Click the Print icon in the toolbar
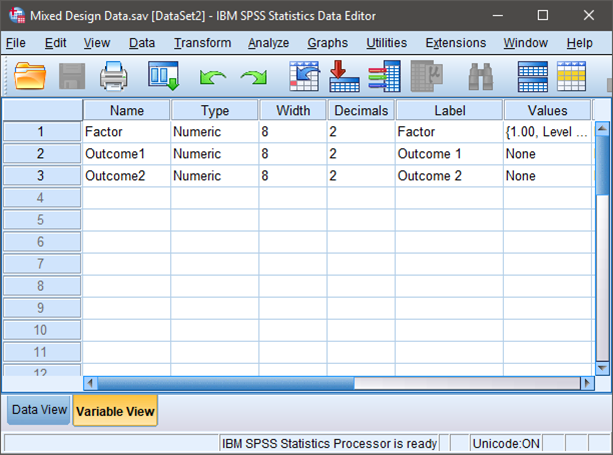 tap(113, 76)
